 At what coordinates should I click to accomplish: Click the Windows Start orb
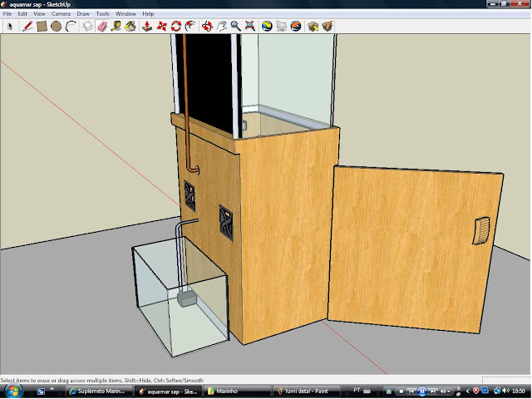[14, 392]
